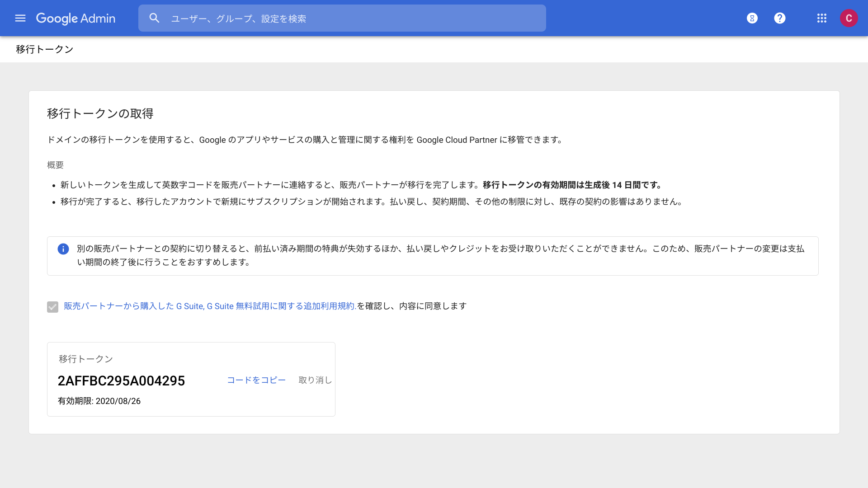Screen dimensions: 868x488
Task: Select the token code 2AFFBC295A004295
Action: (121, 380)
